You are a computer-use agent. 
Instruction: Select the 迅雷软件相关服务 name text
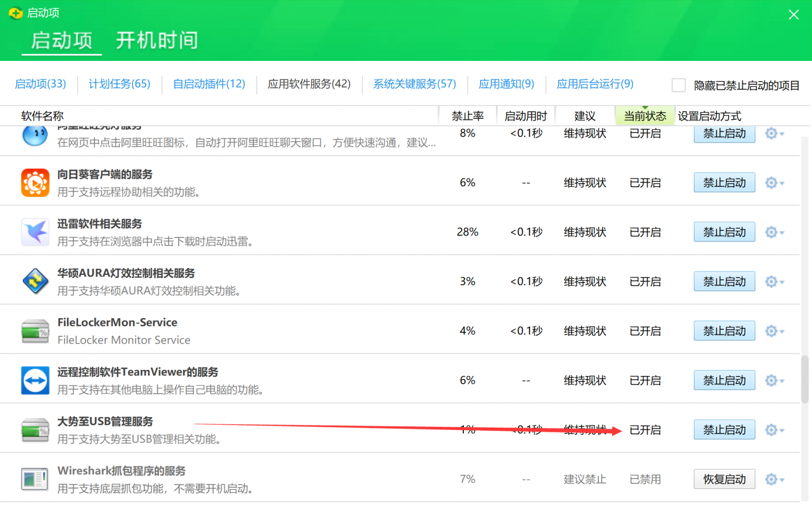[99, 224]
